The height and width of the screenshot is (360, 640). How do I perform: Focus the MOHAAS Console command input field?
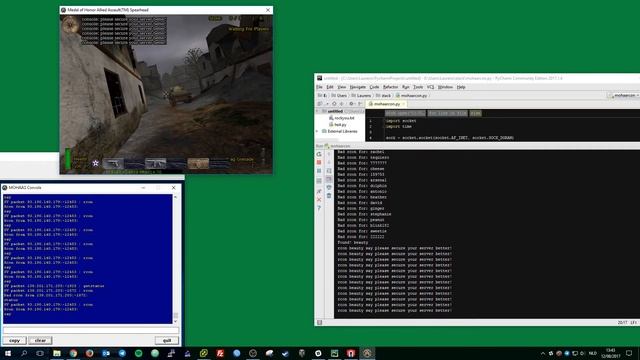91,329
